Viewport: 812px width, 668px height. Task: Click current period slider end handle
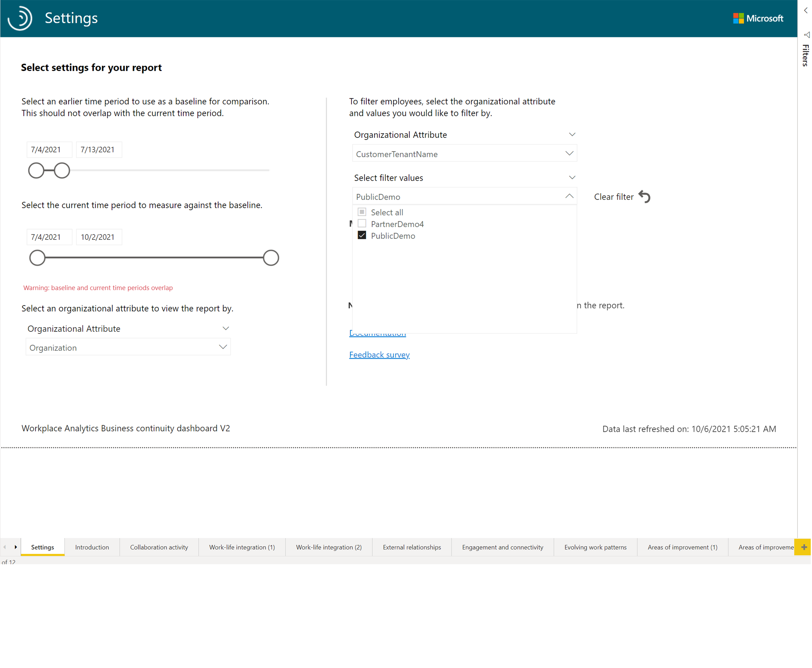(x=271, y=258)
